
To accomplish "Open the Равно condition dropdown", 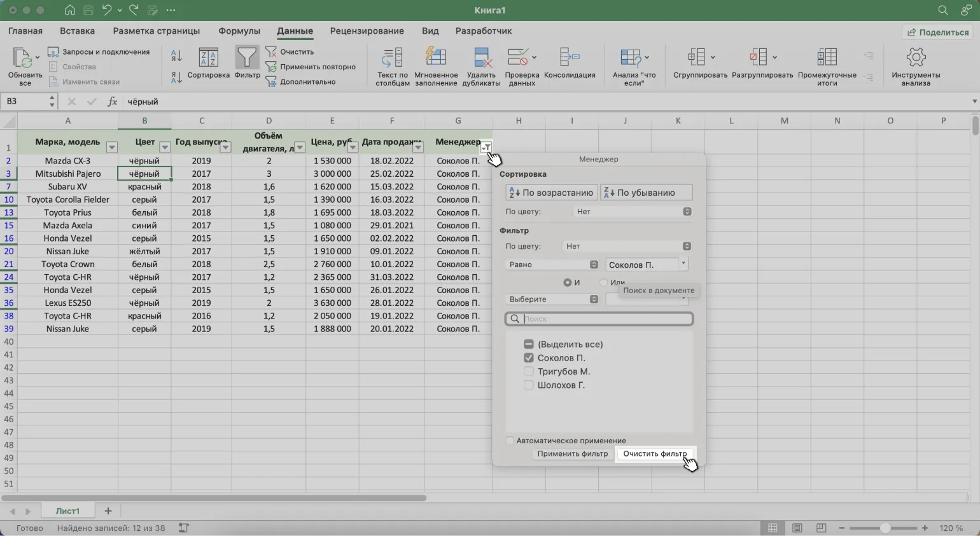I will click(x=552, y=265).
